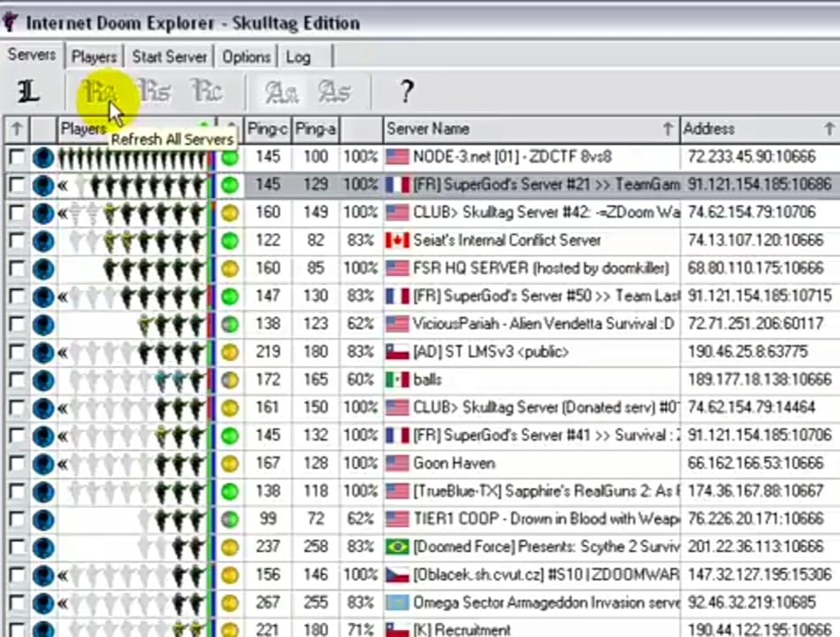The height and width of the screenshot is (637, 840).
Task: Click Chile flag of [AD] ST LMSv3 row
Action: tap(397, 352)
